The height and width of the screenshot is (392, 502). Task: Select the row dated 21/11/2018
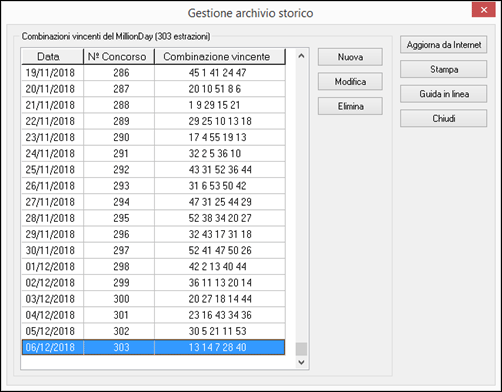[153, 105]
